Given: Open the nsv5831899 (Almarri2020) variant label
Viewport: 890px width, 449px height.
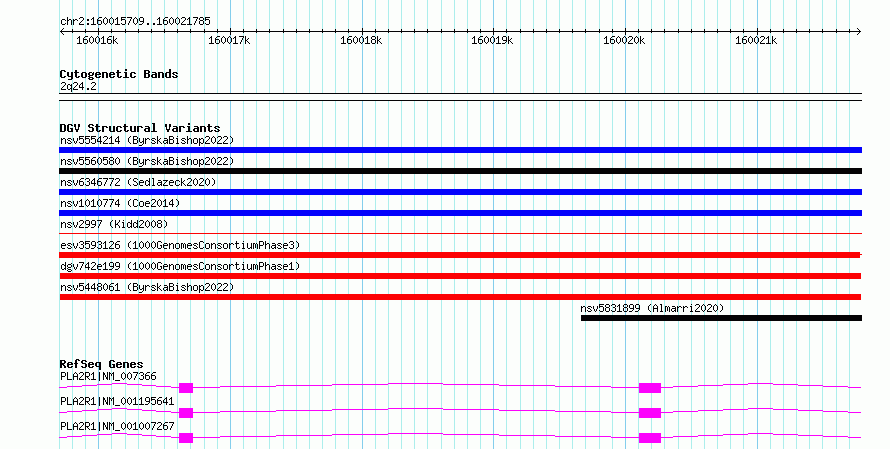Looking at the screenshot, I should pyautogui.click(x=652, y=308).
